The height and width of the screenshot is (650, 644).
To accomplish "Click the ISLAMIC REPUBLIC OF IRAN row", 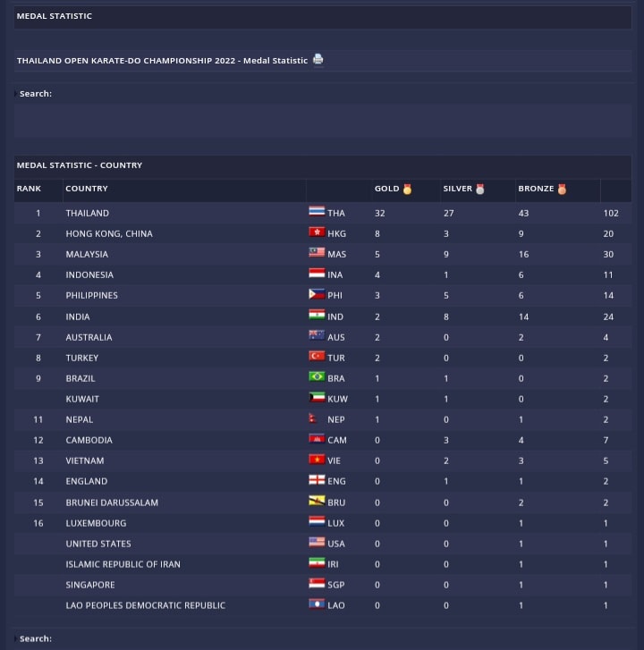I will pos(123,564).
